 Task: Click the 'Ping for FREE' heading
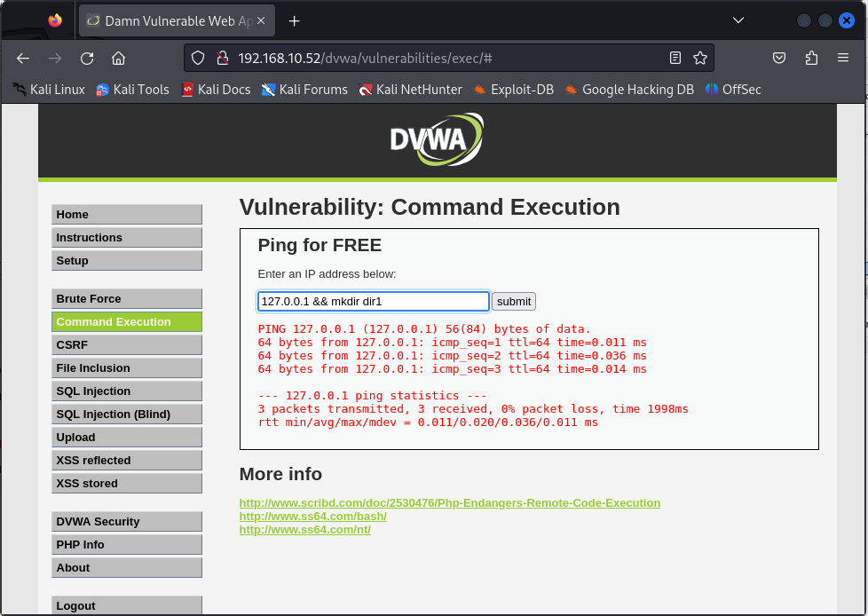320,245
